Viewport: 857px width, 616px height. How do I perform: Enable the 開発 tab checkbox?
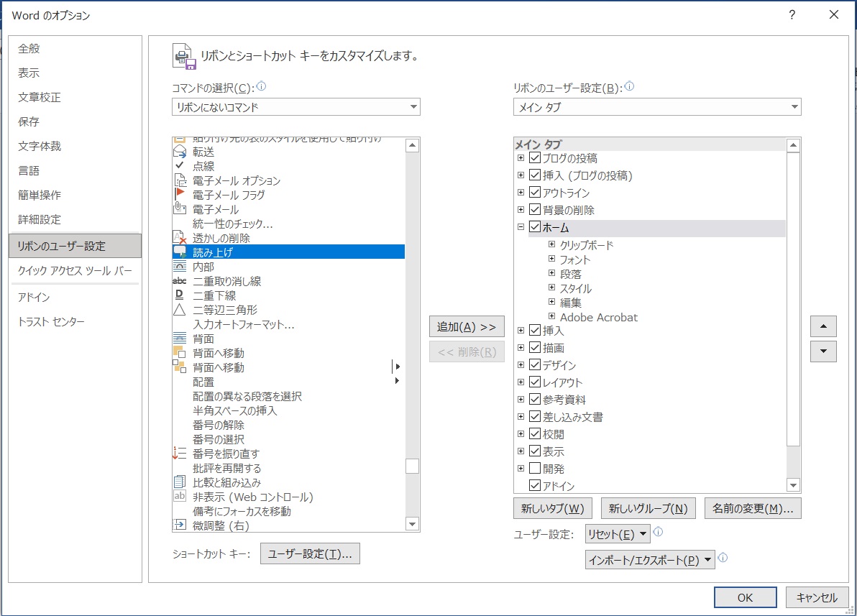coord(535,468)
